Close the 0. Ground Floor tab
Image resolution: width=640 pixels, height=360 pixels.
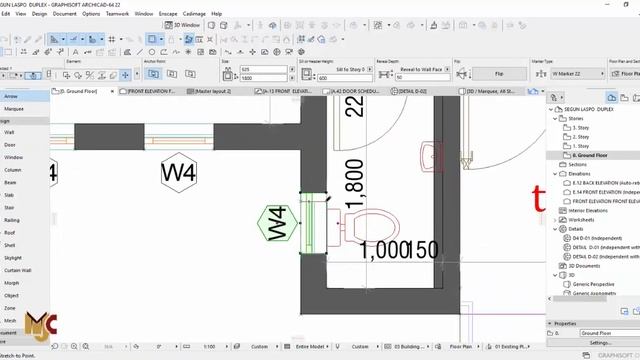click(112, 91)
